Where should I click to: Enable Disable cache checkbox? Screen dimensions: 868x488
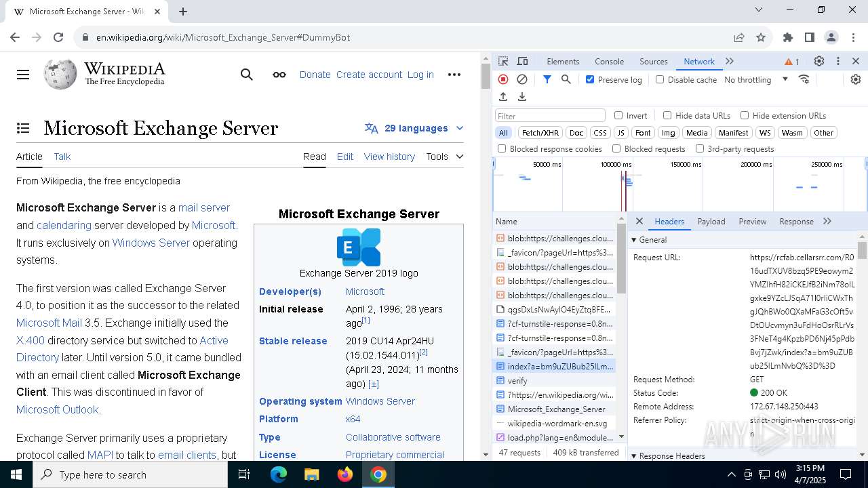pyautogui.click(x=660, y=79)
